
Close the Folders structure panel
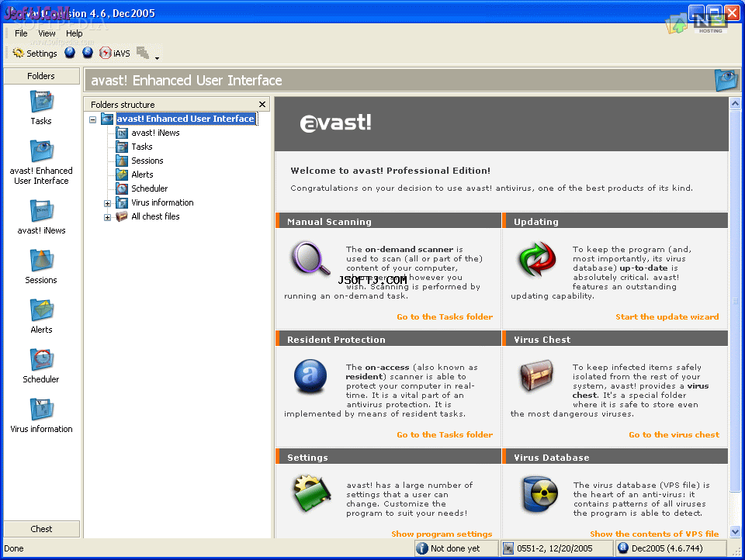262,104
